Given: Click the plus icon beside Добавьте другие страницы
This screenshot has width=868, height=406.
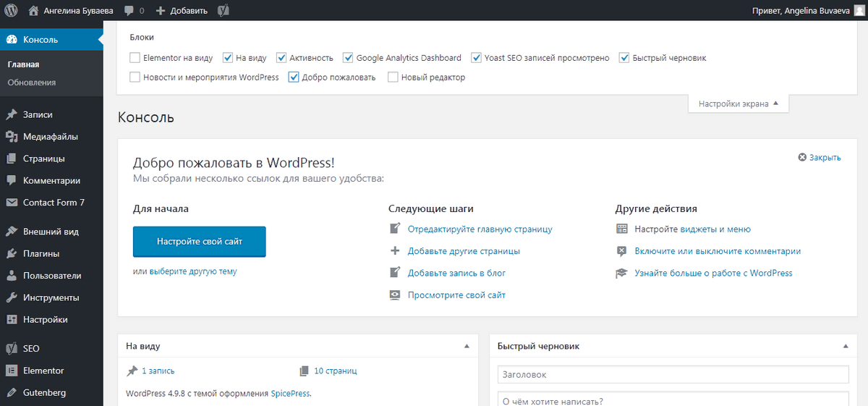Looking at the screenshot, I should tap(395, 251).
